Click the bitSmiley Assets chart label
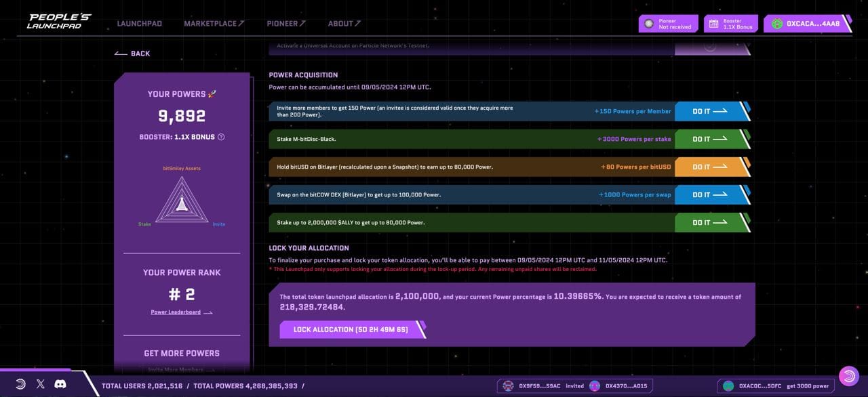 [x=182, y=168]
